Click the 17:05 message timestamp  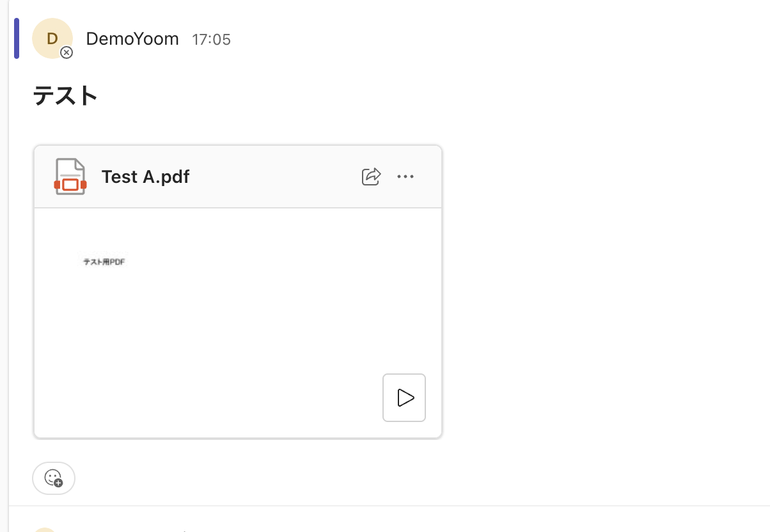coord(212,40)
